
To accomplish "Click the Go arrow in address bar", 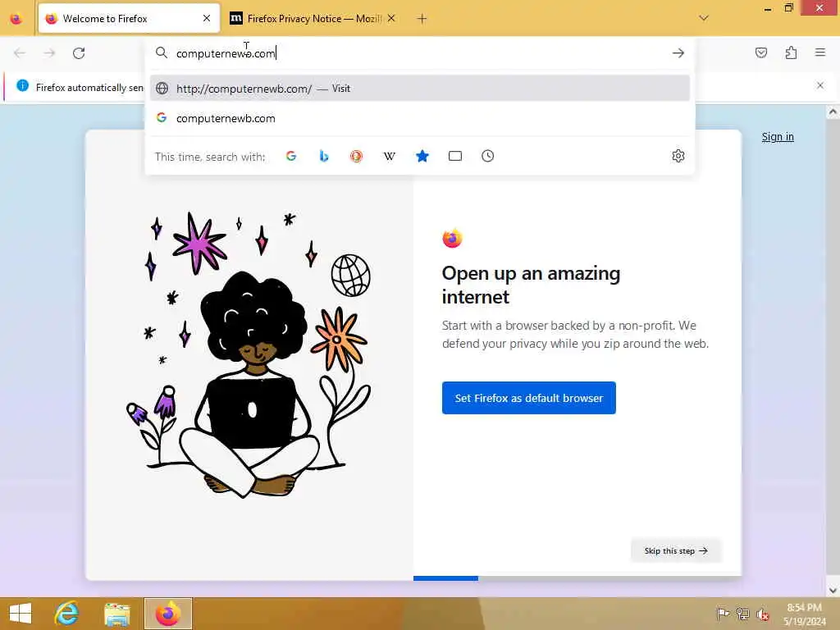I will 678,53.
